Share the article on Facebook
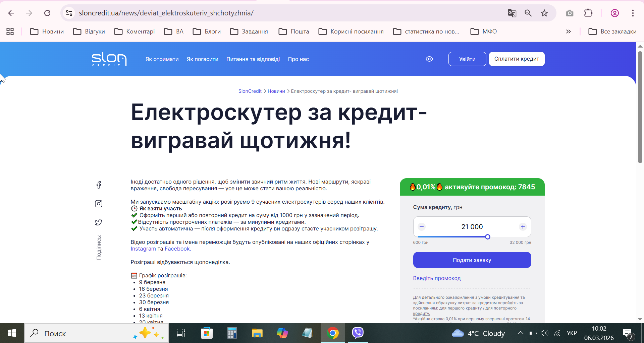 click(99, 185)
